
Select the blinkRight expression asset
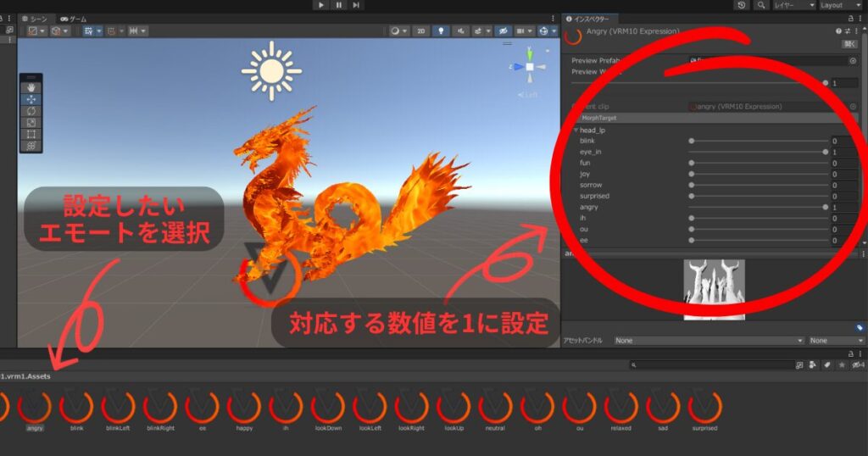coord(160,410)
